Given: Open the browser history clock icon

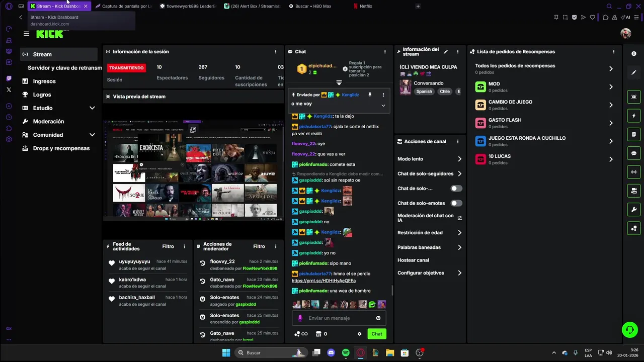Looking at the screenshot, I should (x=9, y=117).
